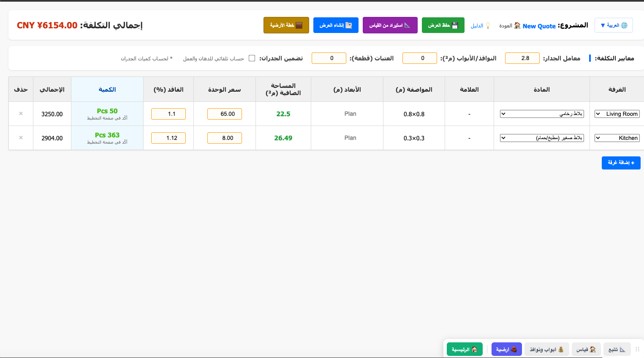The height and width of the screenshot is (358, 644).
Task: Click the purple استيراد من القياس button
Action: point(390,25)
